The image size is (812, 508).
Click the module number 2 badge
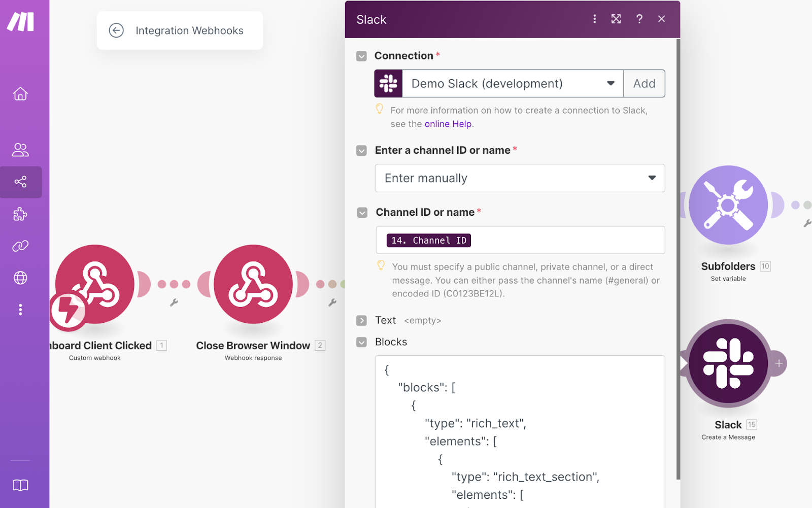[x=320, y=346]
